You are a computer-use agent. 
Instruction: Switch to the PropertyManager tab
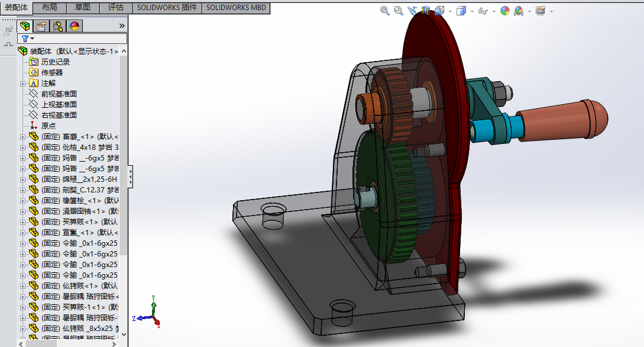[x=41, y=26]
